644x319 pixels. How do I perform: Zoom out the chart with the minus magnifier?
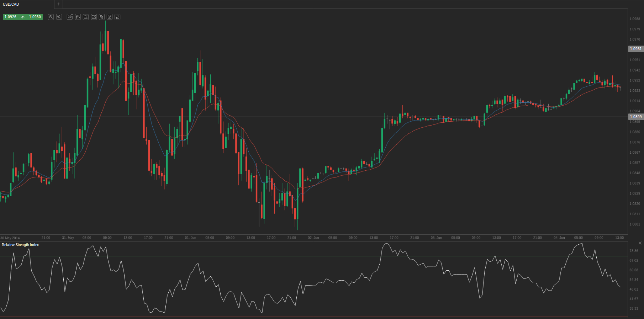(x=51, y=17)
